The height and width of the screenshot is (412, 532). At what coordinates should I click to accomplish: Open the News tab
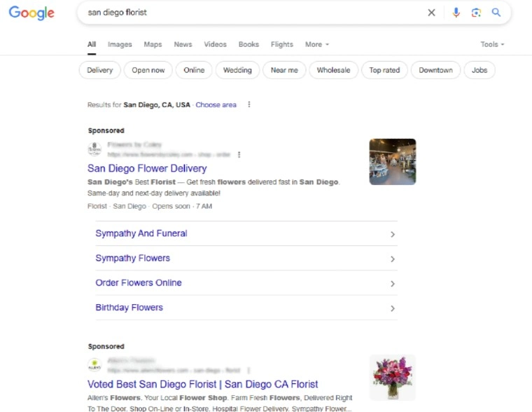(183, 45)
